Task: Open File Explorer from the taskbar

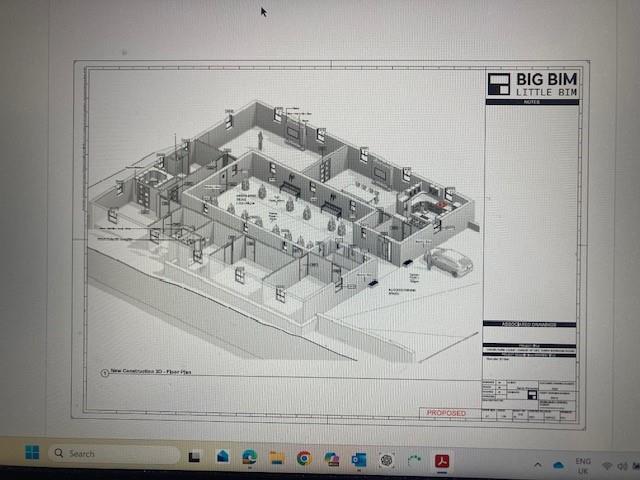Action: click(277, 457)
